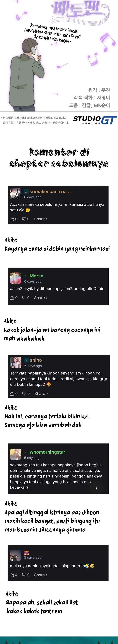Dislike suryakencana's comment with thumbs-down

24,219
